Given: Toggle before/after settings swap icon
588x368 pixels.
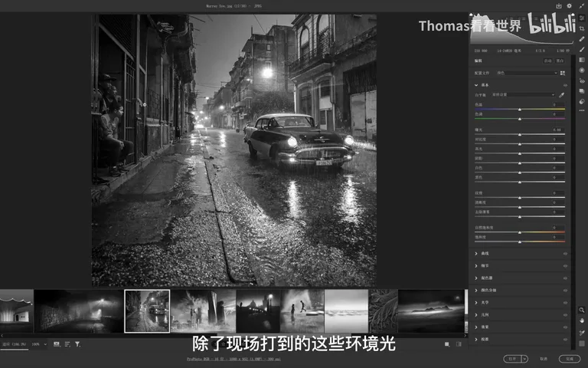Looking at the screenshot, I should click(459, 344).
